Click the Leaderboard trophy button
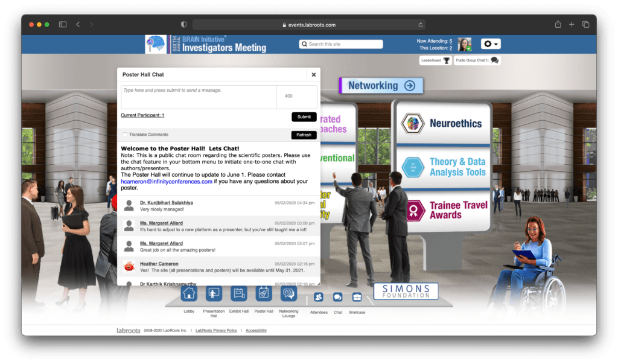Image resolution: width=618 pixels, height=364 pixels. point(436,60)
